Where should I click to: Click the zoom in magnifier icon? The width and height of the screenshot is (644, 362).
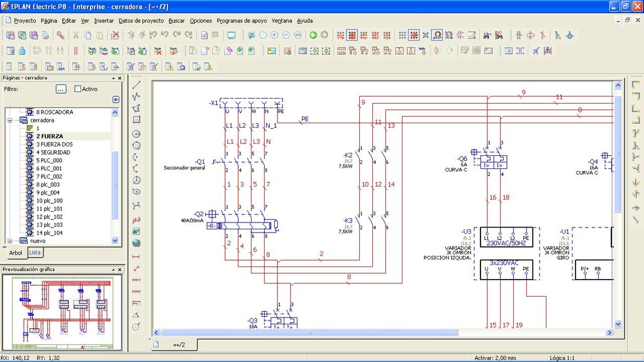pos(274,35)
